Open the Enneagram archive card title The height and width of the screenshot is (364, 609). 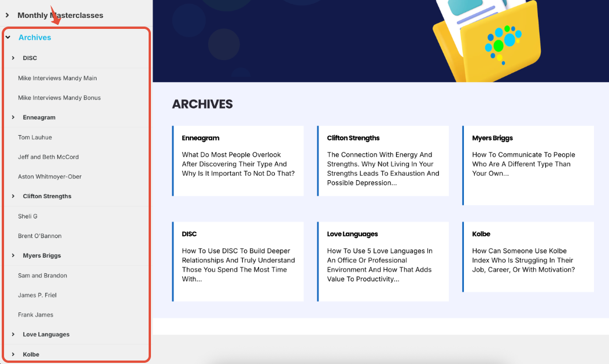click(201, 138)
